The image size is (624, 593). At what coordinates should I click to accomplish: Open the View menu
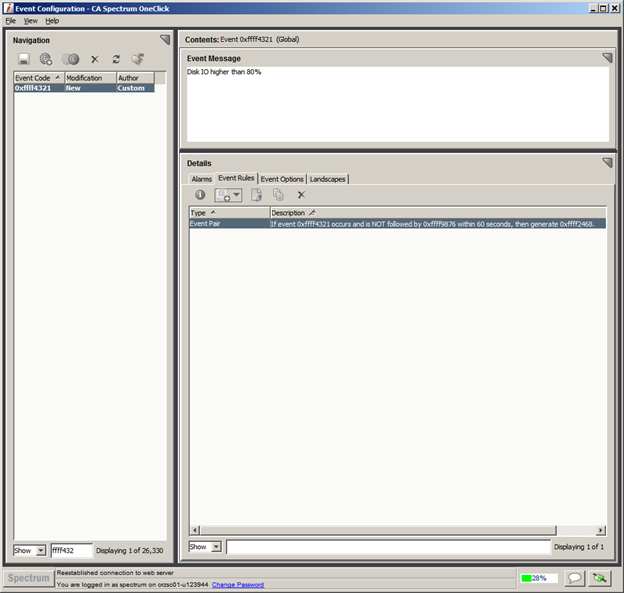coord(30,21)
